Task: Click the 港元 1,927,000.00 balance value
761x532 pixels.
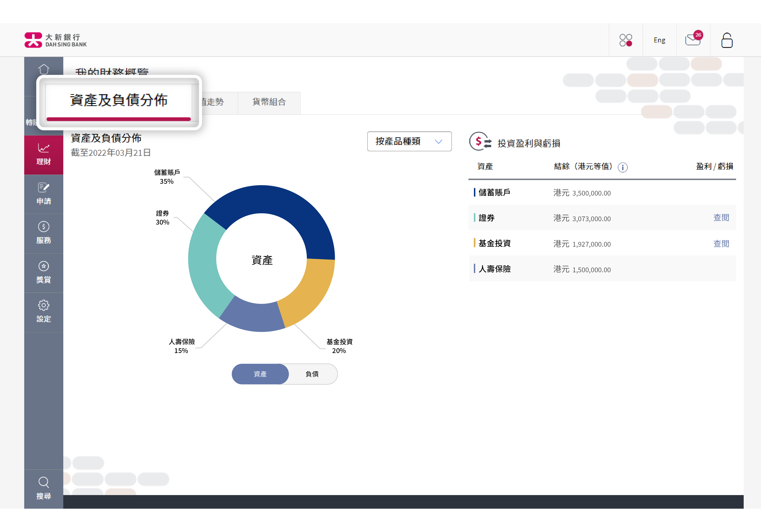Action: (x=582, y=244)
